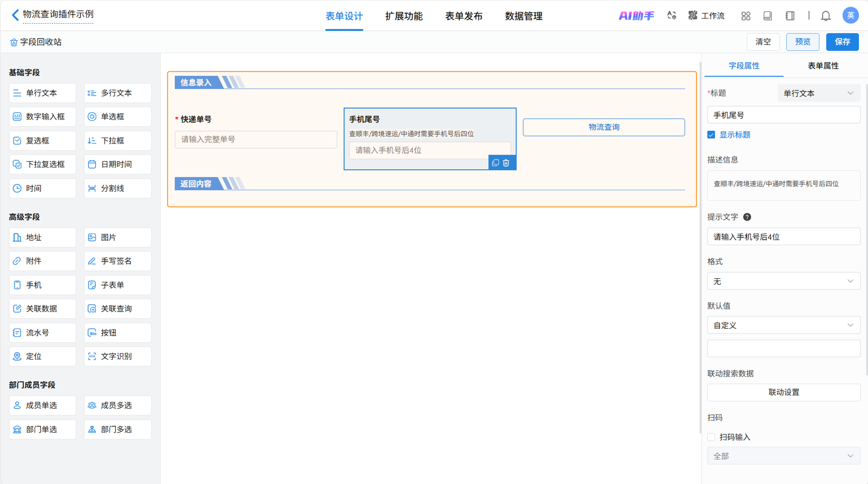The height and width of the screenshot is (484, 868).
Task: Delete the selected 手机尾号 field via trash icon
Action: [506, 163]
